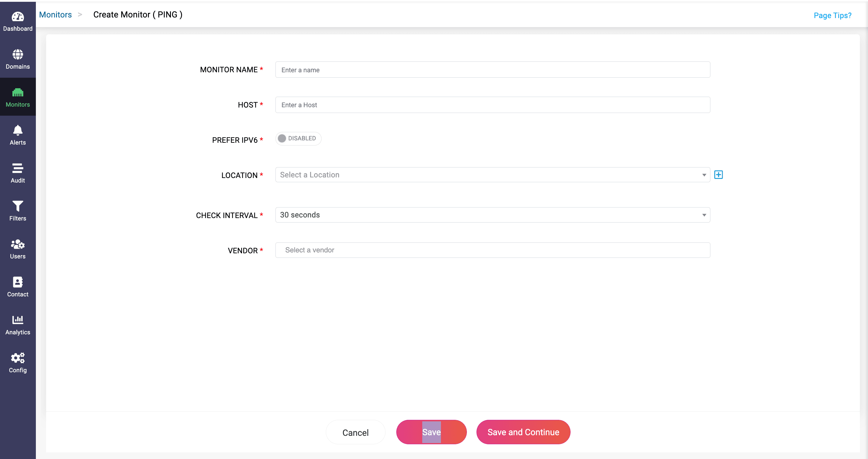Open Alerts bell icon in sidebar
This screenshot has height=459, width=868.
[17, 130]
